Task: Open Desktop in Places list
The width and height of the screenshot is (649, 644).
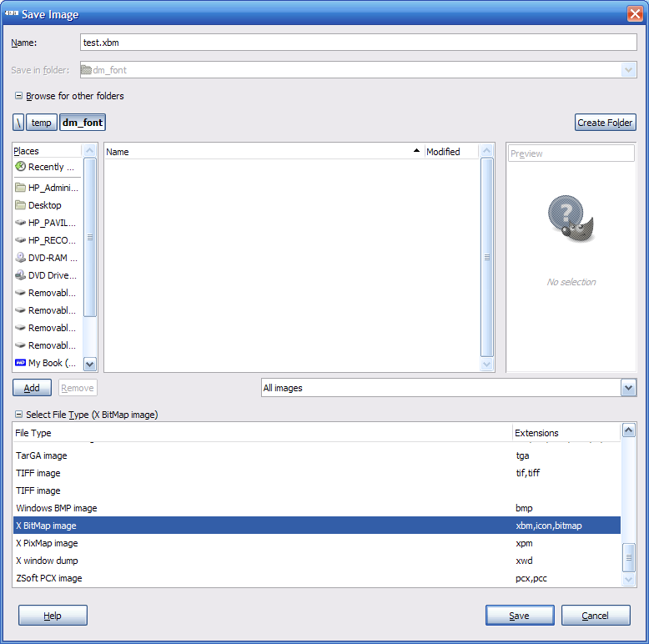Action: pyautogui.click(x=48, y=205)
